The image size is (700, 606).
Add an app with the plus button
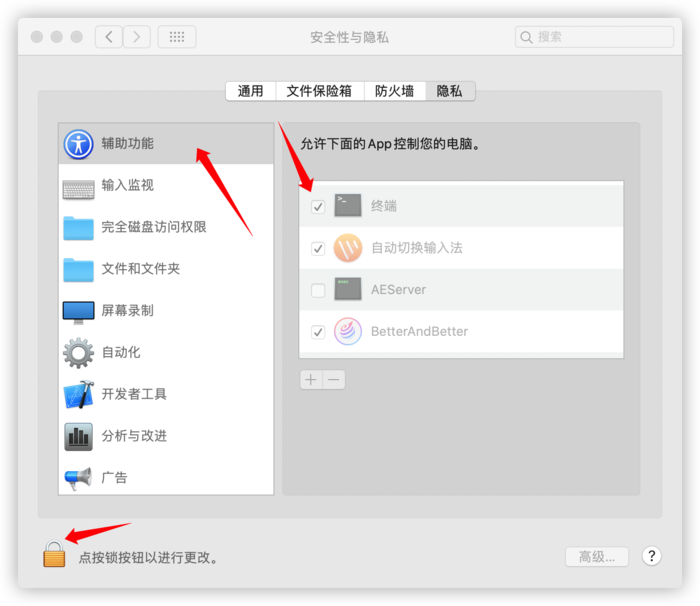tap(311, 380)
